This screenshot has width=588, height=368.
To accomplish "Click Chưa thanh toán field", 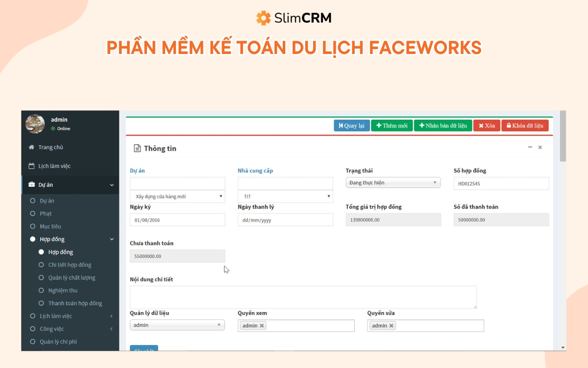I will click(x=177, y=256).
